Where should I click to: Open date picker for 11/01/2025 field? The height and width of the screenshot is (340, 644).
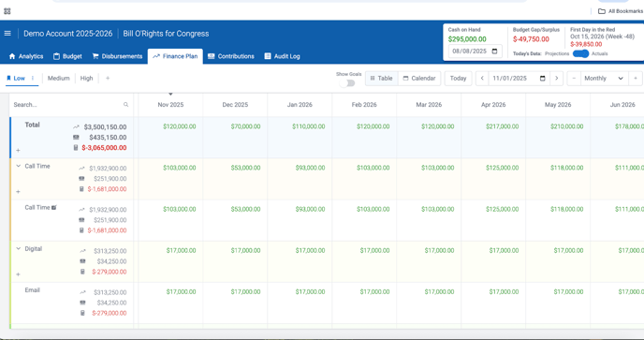pyautogui.click(x=543, y=78)
